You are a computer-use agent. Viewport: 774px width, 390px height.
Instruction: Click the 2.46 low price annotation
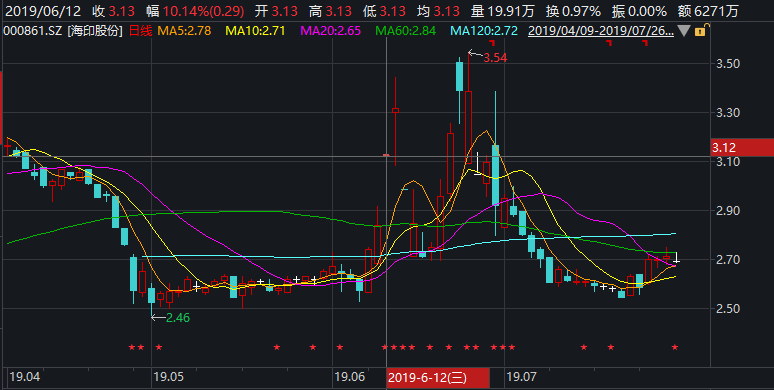pos(178,317)
